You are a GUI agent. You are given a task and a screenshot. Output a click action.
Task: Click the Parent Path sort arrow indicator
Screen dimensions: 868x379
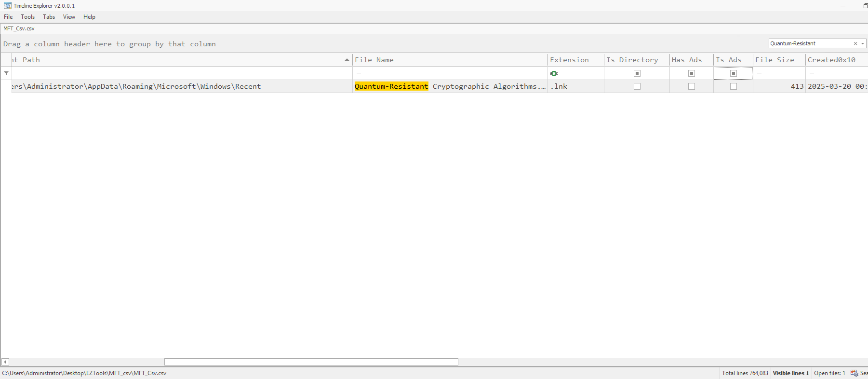347,60
